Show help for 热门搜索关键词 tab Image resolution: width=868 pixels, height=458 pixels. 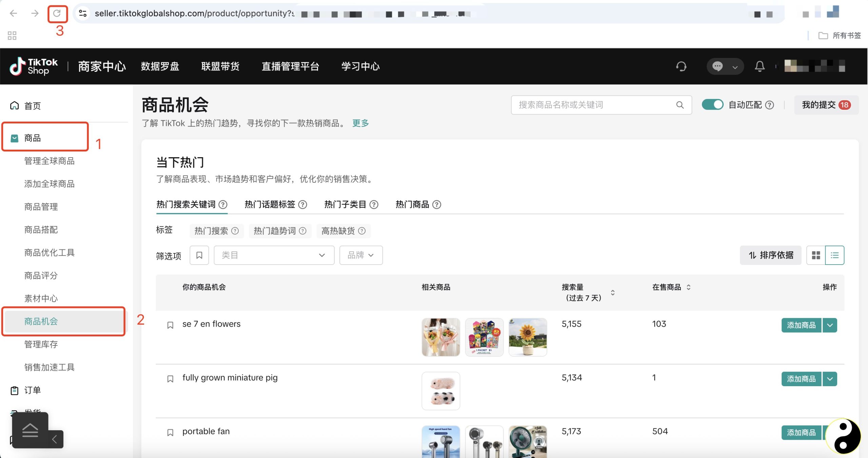tap(223, 205)
